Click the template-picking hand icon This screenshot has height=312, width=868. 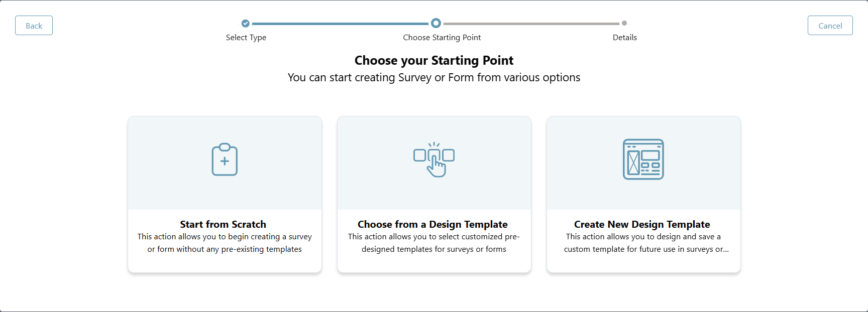434,160
